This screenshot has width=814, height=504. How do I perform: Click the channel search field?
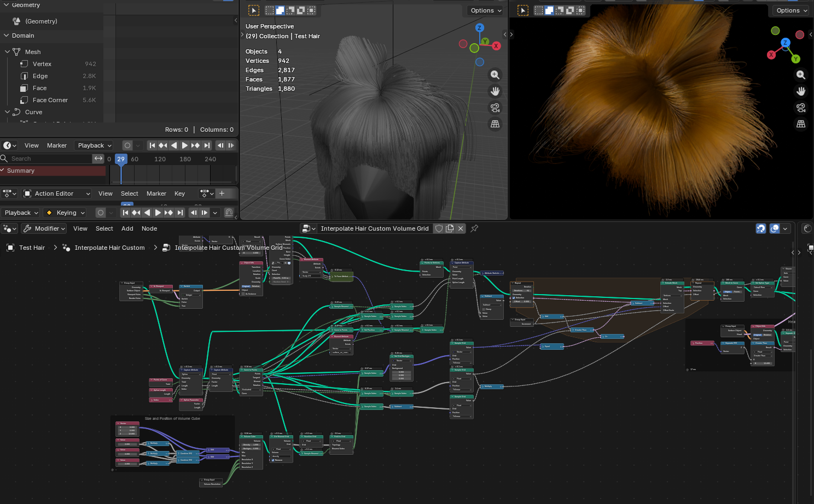coord(49,159)
